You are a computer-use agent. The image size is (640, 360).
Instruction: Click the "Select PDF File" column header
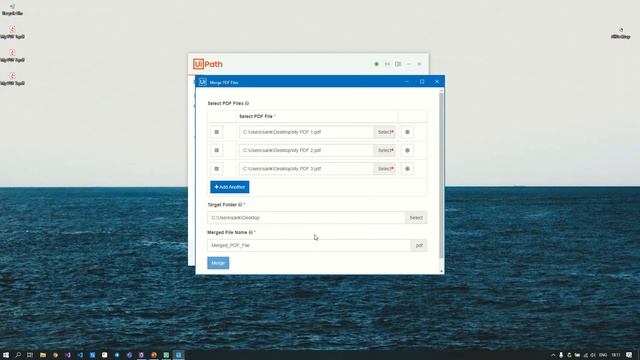pyautogui.click(x=257, y=116)
